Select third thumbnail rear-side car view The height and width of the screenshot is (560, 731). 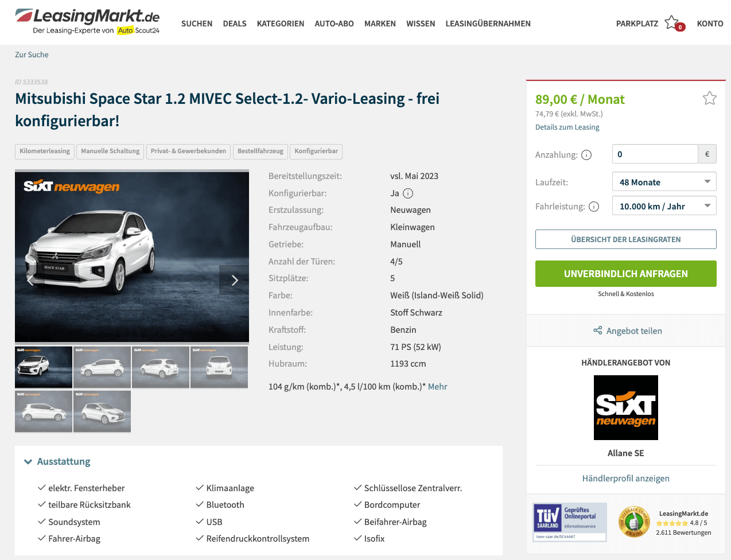pyautogui.click(x=161, y=367)
